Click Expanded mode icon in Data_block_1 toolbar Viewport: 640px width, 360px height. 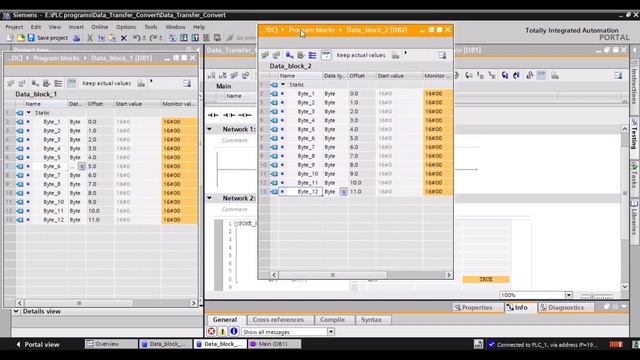click(x=58, y=83)
